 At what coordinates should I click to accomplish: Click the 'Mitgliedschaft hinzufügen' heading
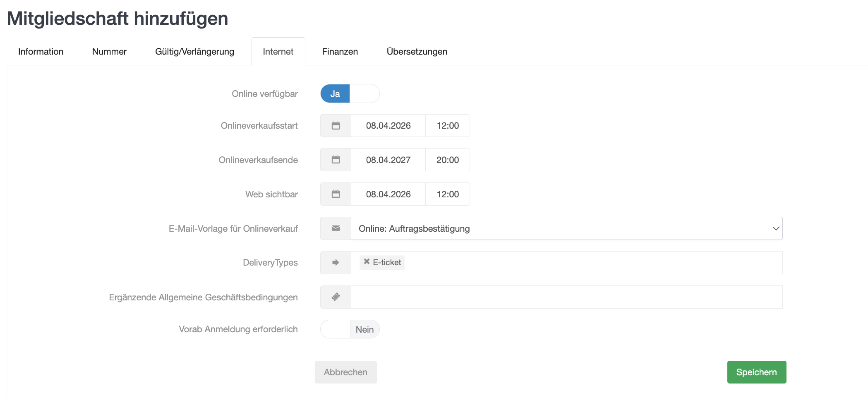pyautogui.click(x=117, y=19)
